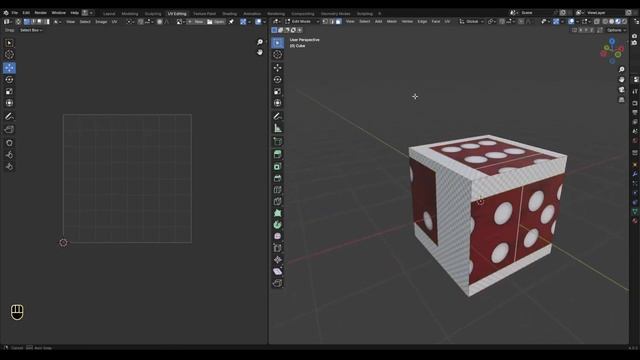
Task: Open the Select Box drag dropdown
Action: pyautogui.click(x=31, y=30)
